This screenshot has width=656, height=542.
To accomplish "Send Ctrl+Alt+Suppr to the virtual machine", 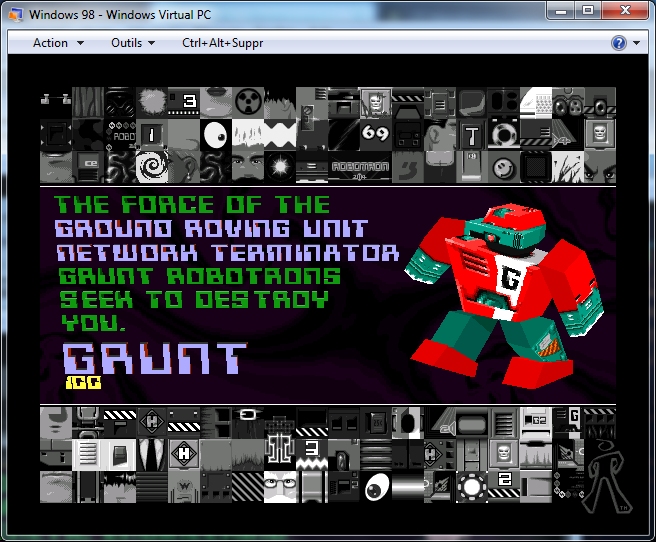I will pos(223,43).
